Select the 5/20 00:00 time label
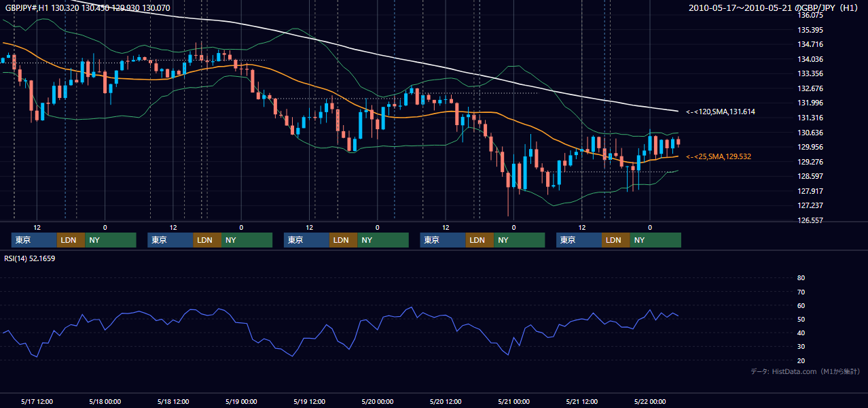Image resolution: width=868 pixels, height=408 pixels. (378, 402)
